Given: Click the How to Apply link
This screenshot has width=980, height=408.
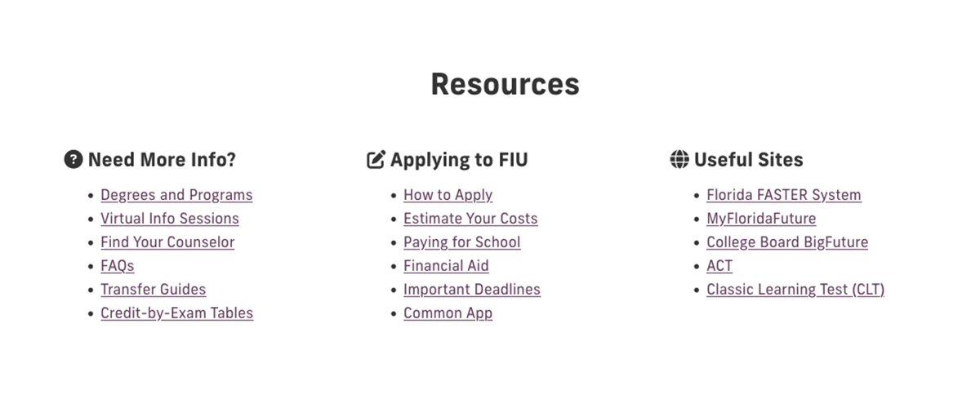Looking at the screenshot, I should (x=448, y=195).
